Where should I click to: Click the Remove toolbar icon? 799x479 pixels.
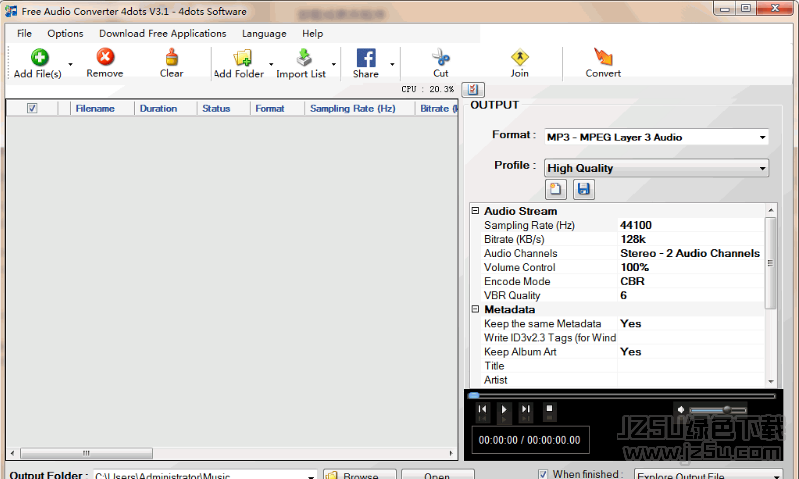(105, 57)
